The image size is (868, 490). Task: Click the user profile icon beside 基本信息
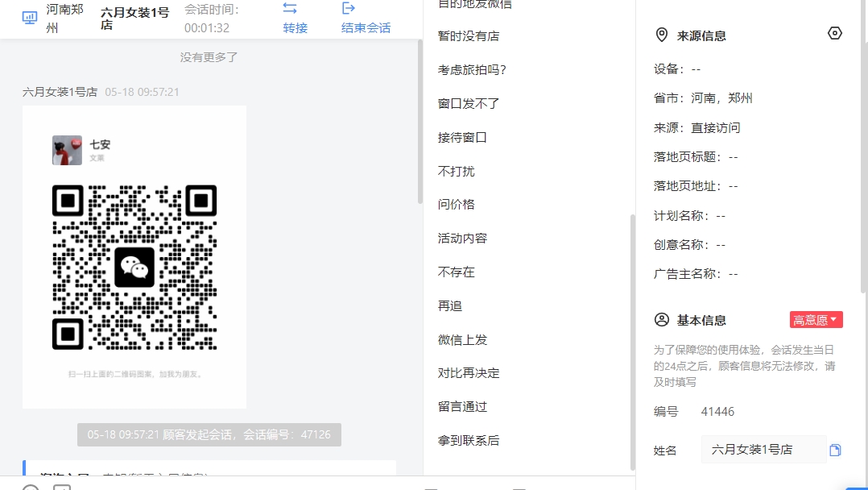662,320
